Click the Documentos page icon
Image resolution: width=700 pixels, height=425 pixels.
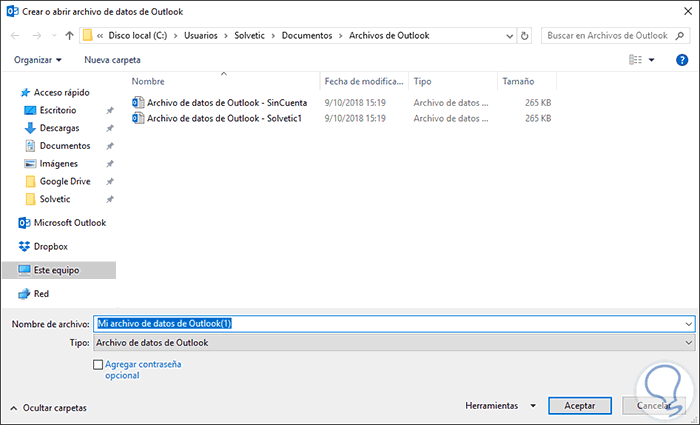(30, 146)
